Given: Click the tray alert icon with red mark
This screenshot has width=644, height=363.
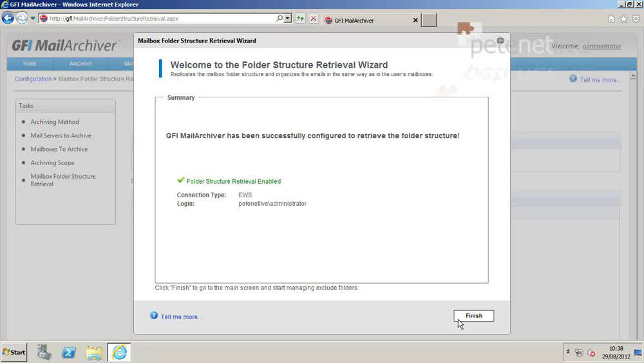Looking at the screenshot, I should click(591, 352).
